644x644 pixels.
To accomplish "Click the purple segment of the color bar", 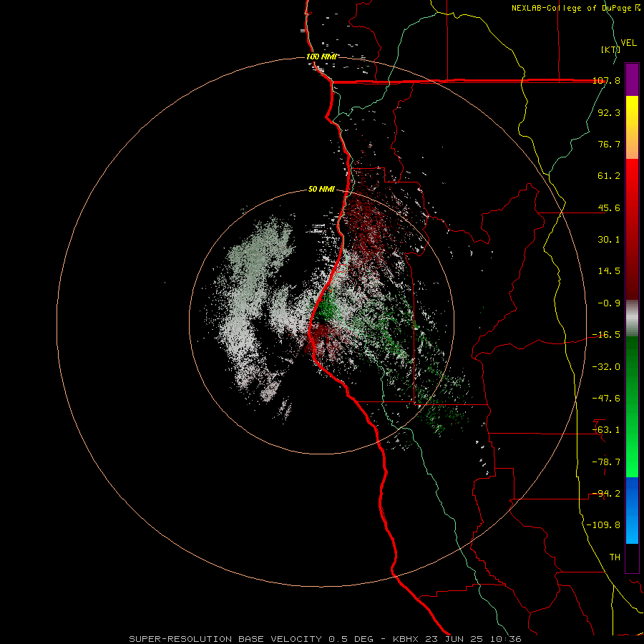I will 632,79.
